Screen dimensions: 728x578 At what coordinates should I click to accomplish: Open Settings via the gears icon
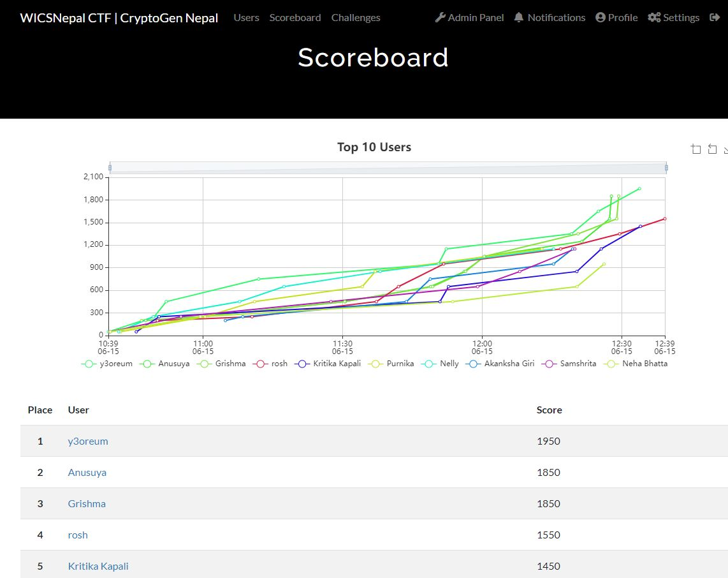pos(654,17)
